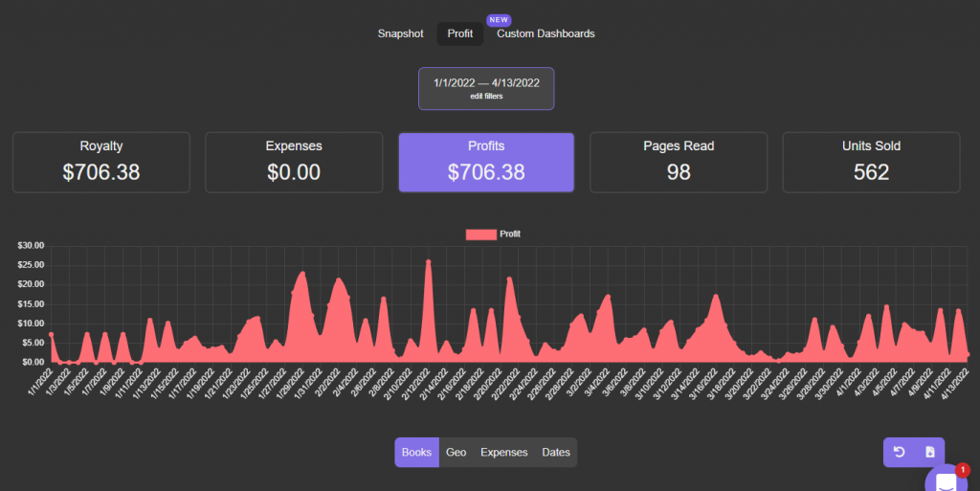Click the edit filters link
This screenshot has width=980, height=491.
(486, 96)
